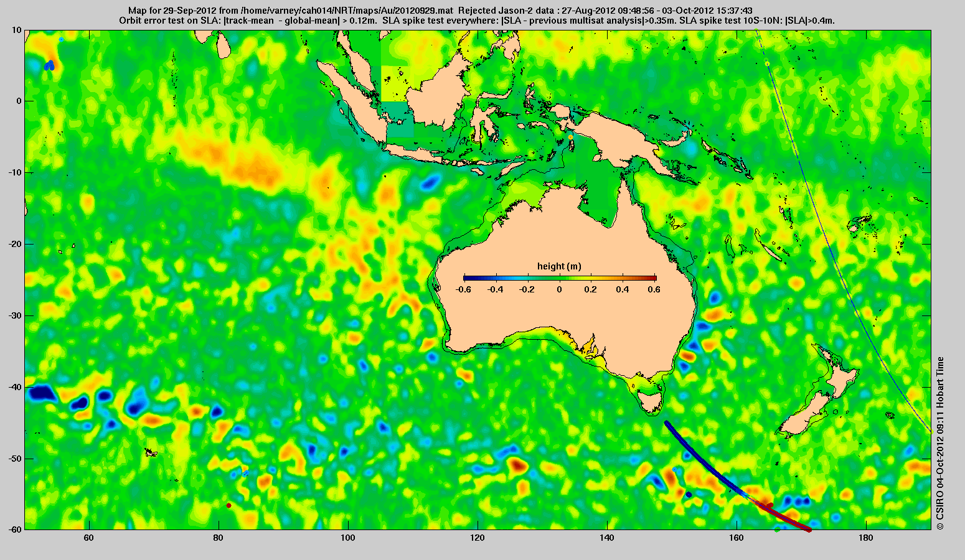Click the CSIRO 04-Oct-2012 Hobart Time stamp
The height and width of the screenshot is (560, 965).
(x=940, y=443)
